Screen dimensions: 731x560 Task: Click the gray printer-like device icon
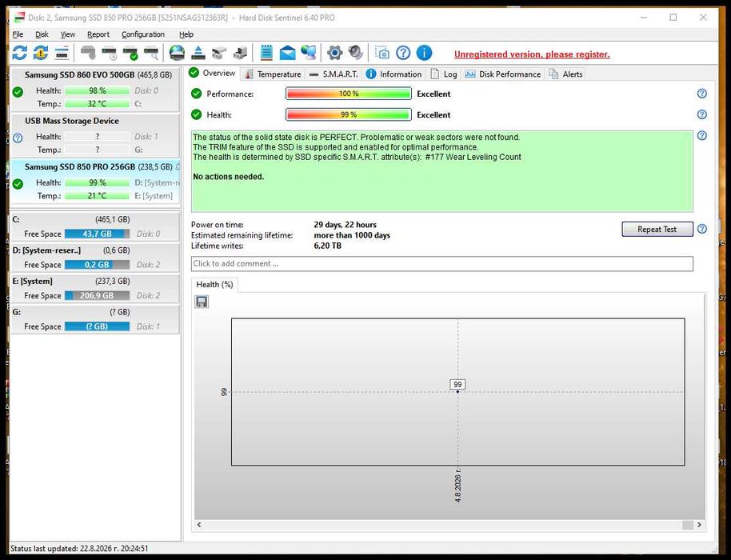click(219, 53)
